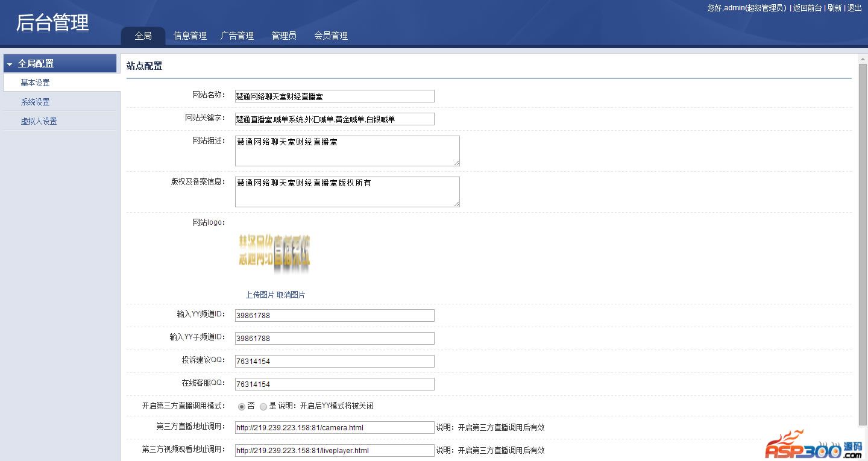This screenshot has width=868, height=461.
Task: Select 基本设置 in the sidebar
Action: tap(35, 83)
